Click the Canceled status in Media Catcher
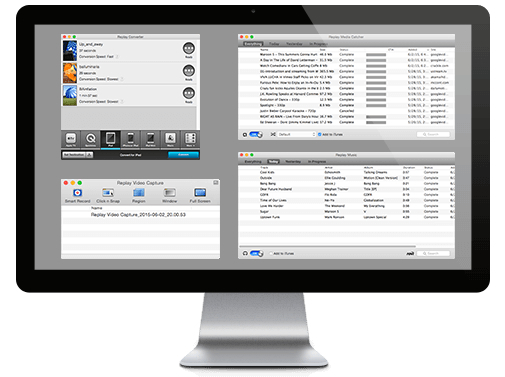This screenshot has width=505, height=377. [347, 111]
